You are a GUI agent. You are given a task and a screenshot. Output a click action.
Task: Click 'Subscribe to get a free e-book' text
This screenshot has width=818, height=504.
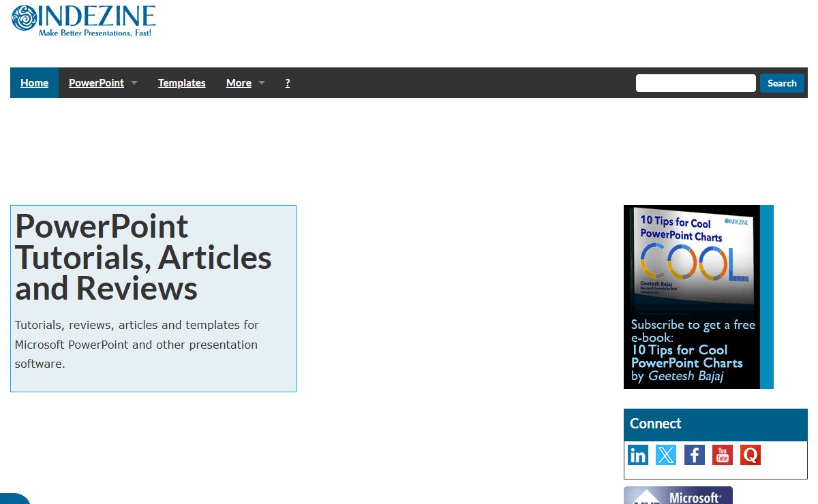click(x=693, y=331)
